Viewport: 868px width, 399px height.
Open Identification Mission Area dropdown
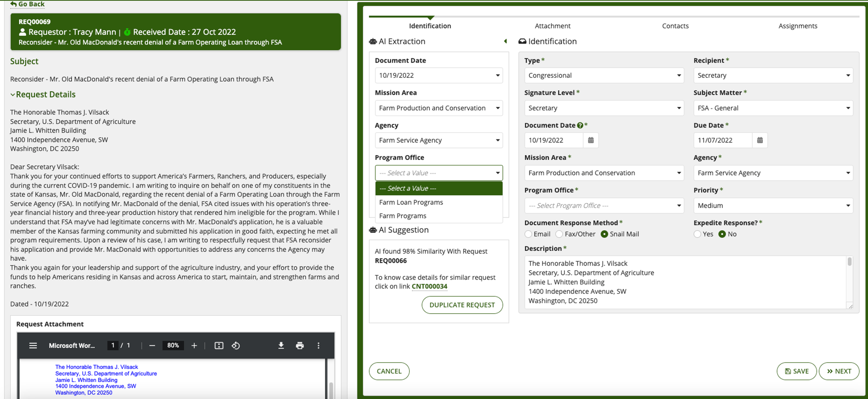click(x=604, y=173)
